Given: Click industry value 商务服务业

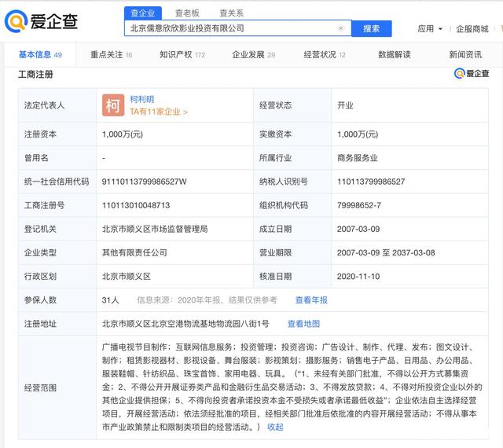Looking at the screenshot, I should pyautogui.click(x=357, y=158).
